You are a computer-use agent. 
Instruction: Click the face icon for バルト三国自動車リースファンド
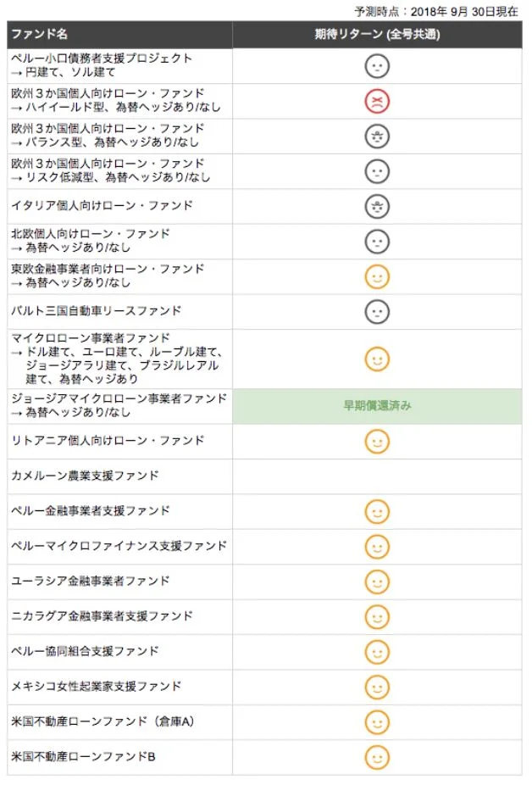tap(376, 311)
